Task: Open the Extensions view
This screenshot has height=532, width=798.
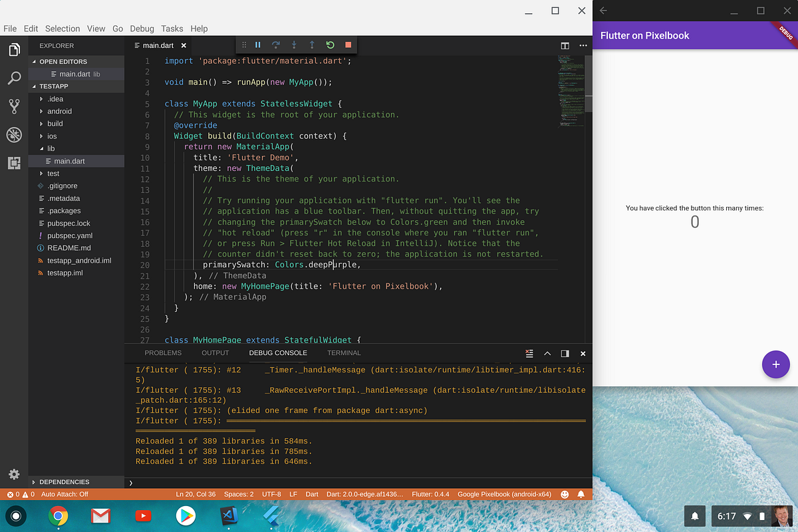Action: click(14, 162)
